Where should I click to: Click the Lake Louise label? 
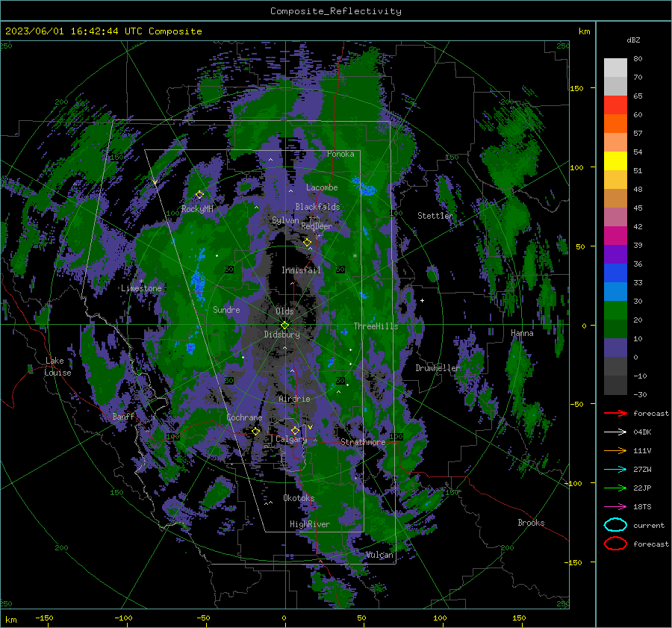(57, 367)
